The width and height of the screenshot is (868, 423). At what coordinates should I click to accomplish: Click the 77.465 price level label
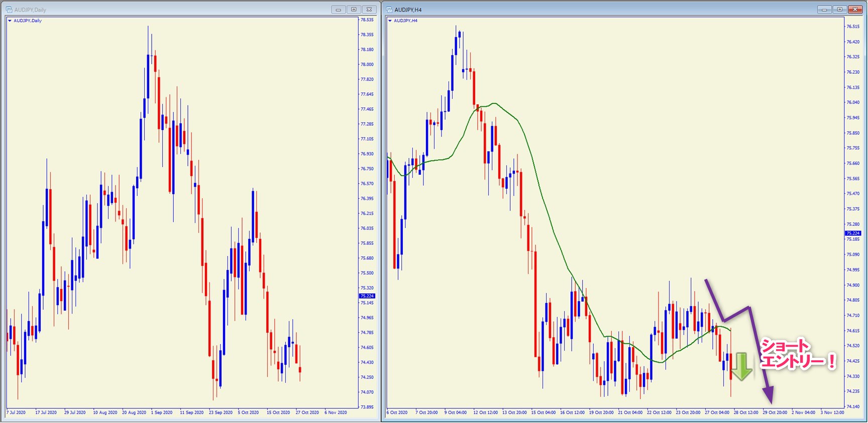point(367,109)
